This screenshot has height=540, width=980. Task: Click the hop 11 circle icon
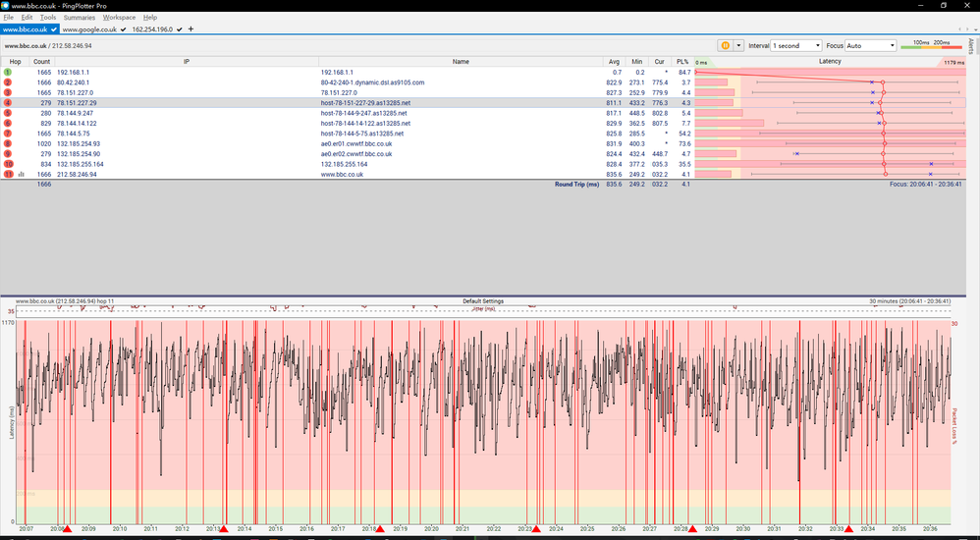[8, 175]
